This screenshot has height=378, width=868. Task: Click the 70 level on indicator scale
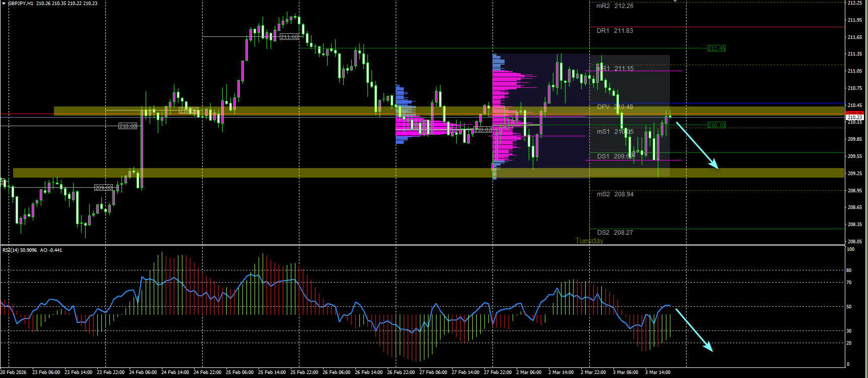849,283
